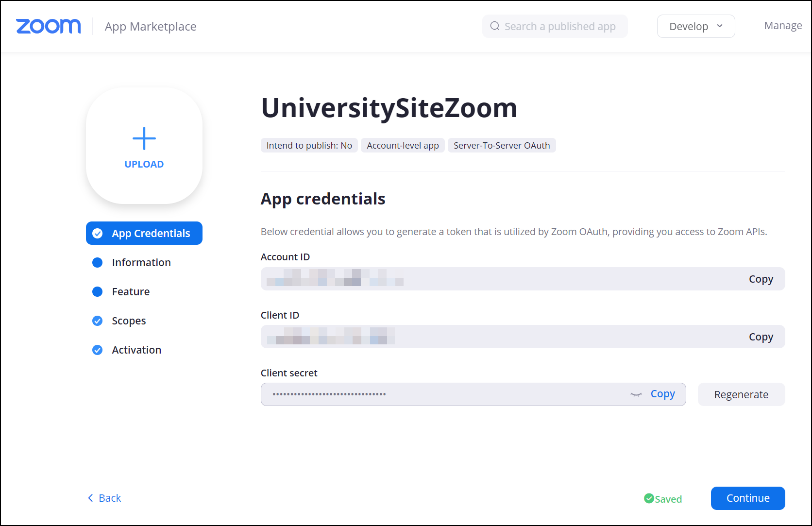Click the Client secret field
Image resolution: width=812 pixels, height=526 pixels.
[473, 394]
